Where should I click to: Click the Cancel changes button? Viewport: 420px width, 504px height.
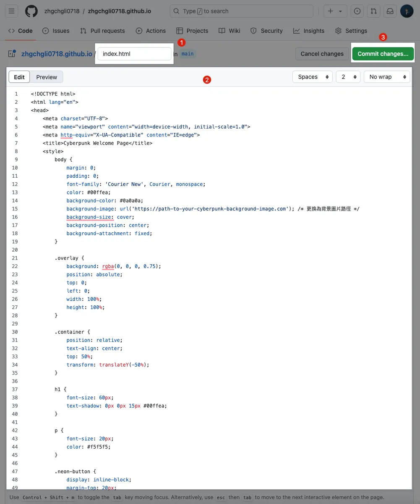click(322, 54)
